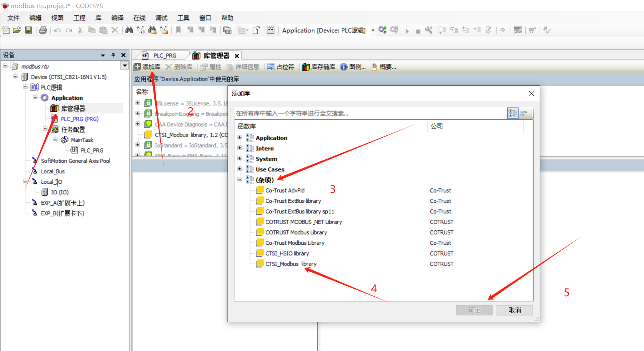Click the Copy icon in the toolbar
This screenshot has height=351, width=644.
coord(92,30)
